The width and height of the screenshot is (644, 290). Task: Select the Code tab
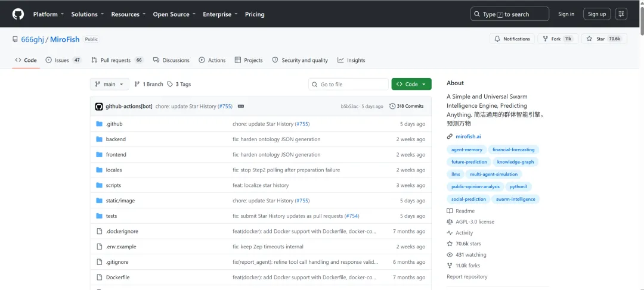(26, 60)
